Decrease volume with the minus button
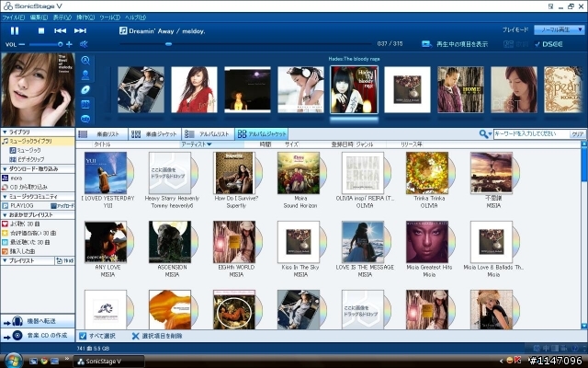This screenshot has height=368, width=588. tap(22, 44)
